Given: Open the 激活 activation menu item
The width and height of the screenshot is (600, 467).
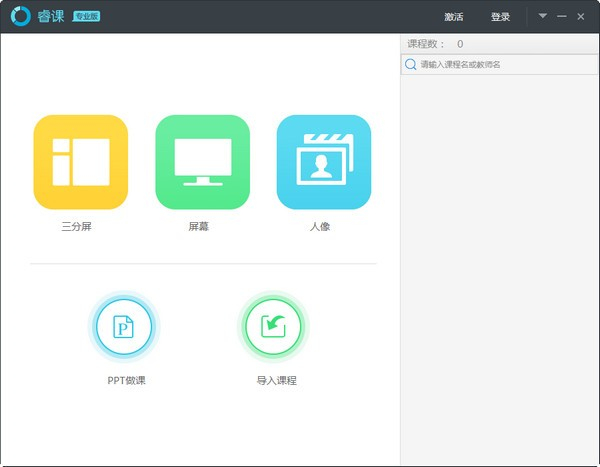Looking at the screenshot, I should (454, 17).
